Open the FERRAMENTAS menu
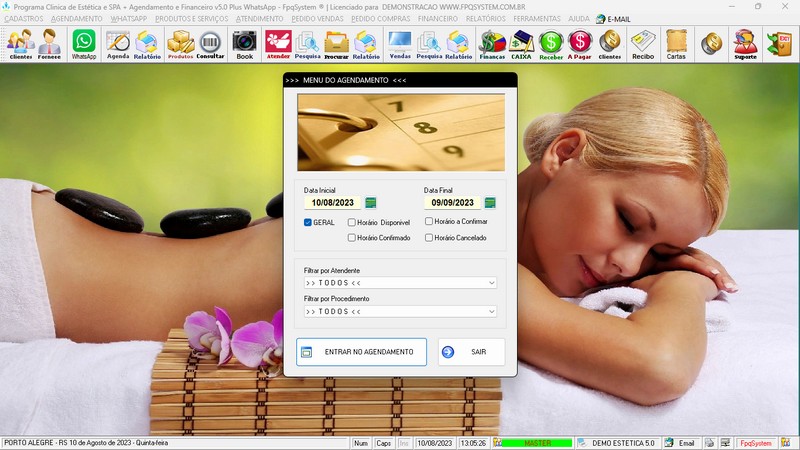 coord(537,19)
